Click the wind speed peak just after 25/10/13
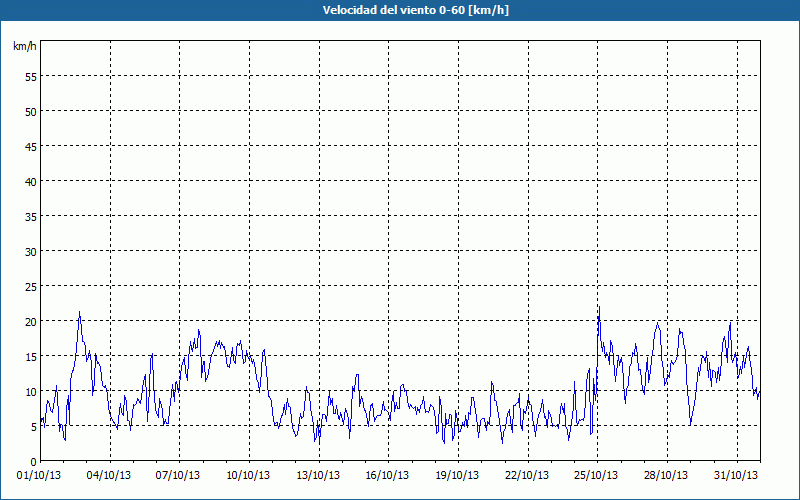The height and width of the screenshot is (500, 800). pos(599,307)
